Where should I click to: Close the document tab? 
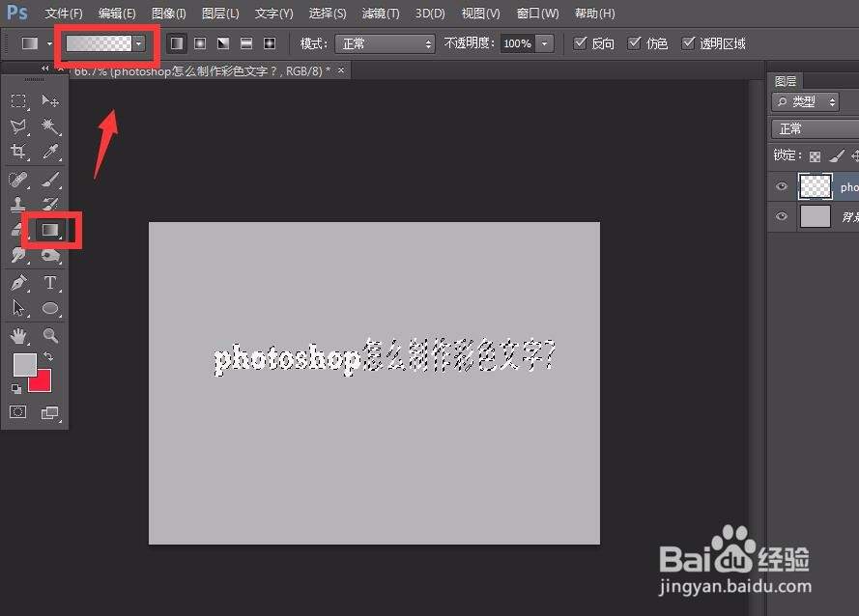point(341,70)
